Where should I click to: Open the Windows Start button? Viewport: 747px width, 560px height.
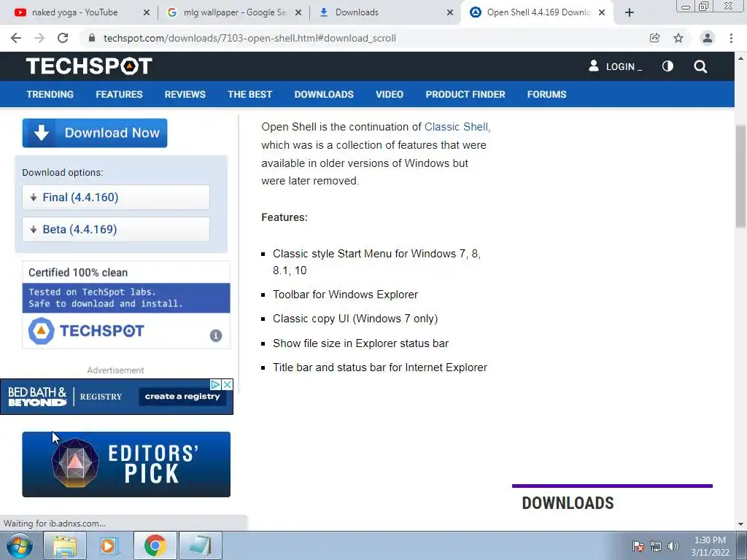[x=19, y=545]
